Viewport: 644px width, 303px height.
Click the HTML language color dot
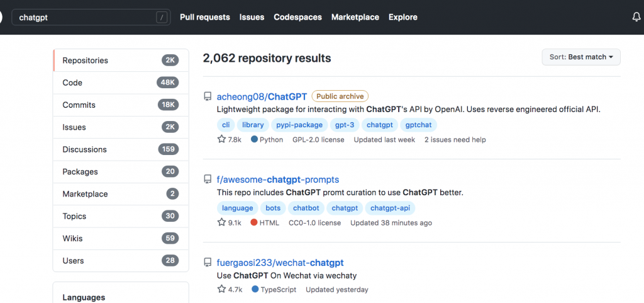[254, 222]
